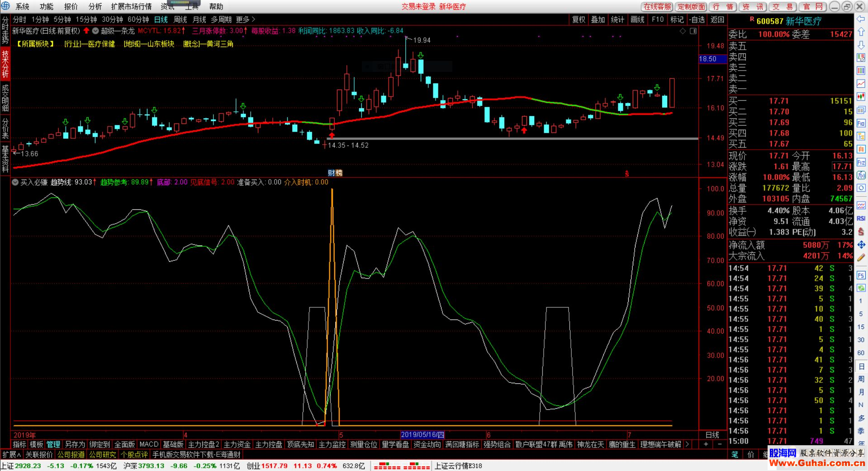Image resolution: width=868 pixels, height=471 pixels.
Task: Open the 多周期 multi-period option
Action: tap(221, 19)
